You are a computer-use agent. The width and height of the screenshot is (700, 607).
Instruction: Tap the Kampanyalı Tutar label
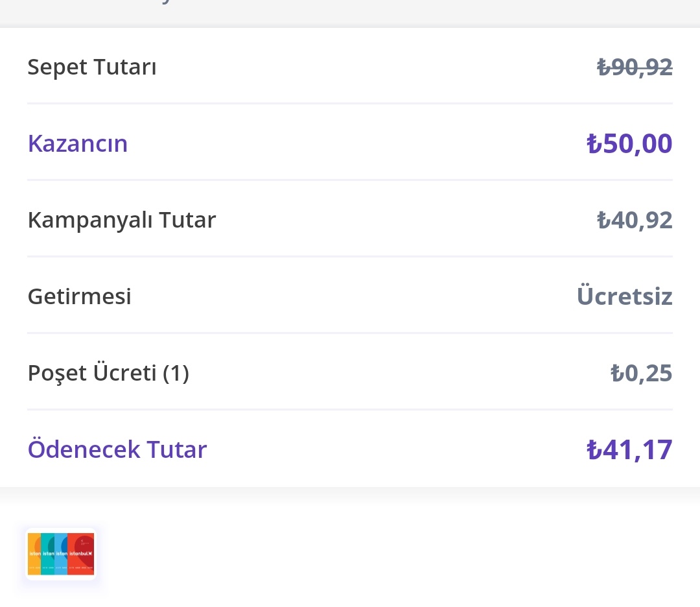point(122,220)
